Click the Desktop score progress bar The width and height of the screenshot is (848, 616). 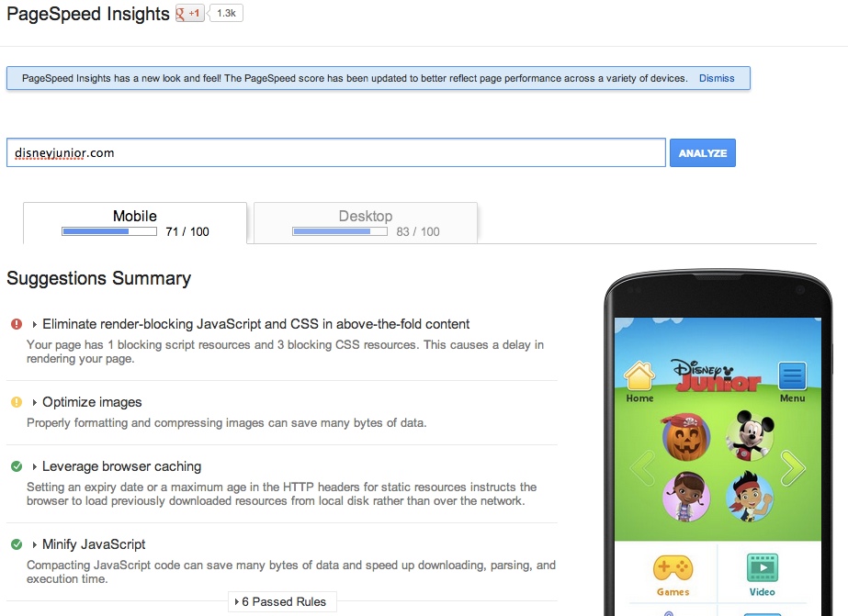(340, 232)
